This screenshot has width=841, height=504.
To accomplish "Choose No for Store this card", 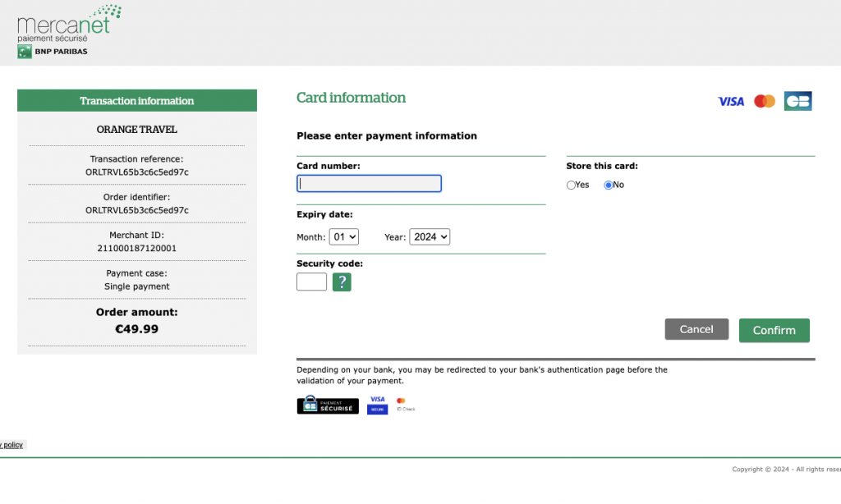I will tap(609, 186).
